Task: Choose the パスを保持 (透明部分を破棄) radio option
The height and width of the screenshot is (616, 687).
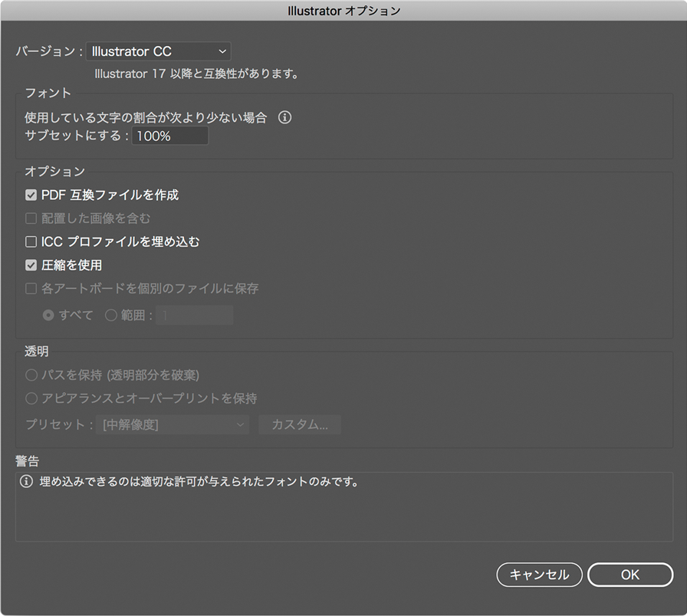Action: (31, 375)
